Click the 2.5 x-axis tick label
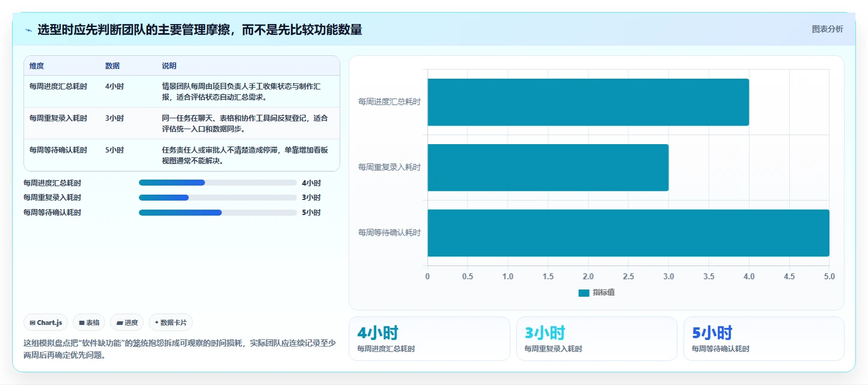This screenshot has width=868, height=385. pyautogui.click(x=628, y=276)
